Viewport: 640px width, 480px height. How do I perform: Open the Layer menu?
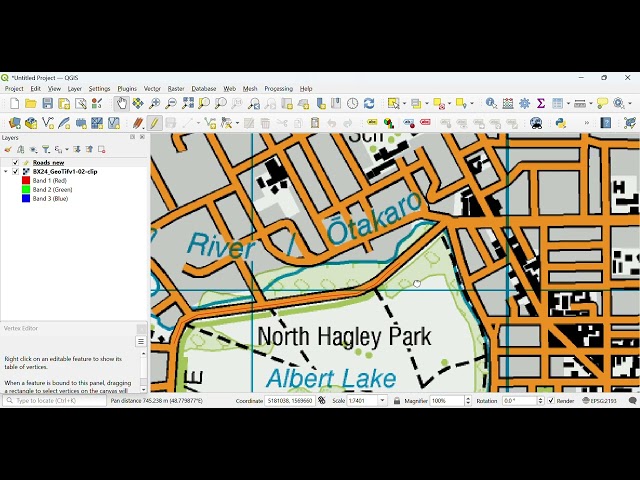pos(75,89)
